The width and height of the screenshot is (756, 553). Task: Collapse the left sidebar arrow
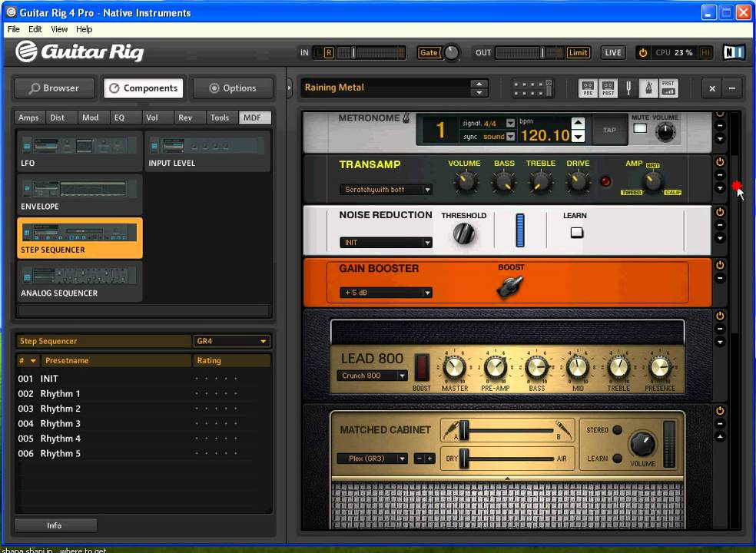[x=290, y=88]
